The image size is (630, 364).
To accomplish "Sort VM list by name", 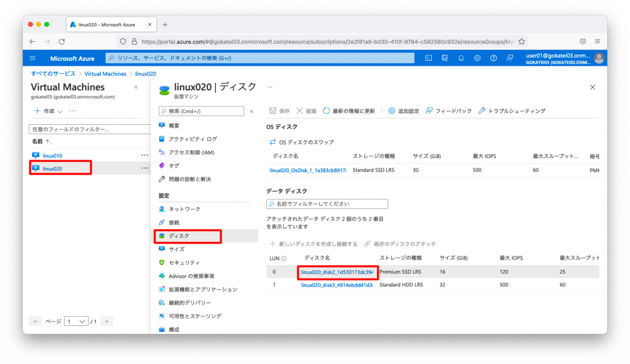I will pos(42,141).
